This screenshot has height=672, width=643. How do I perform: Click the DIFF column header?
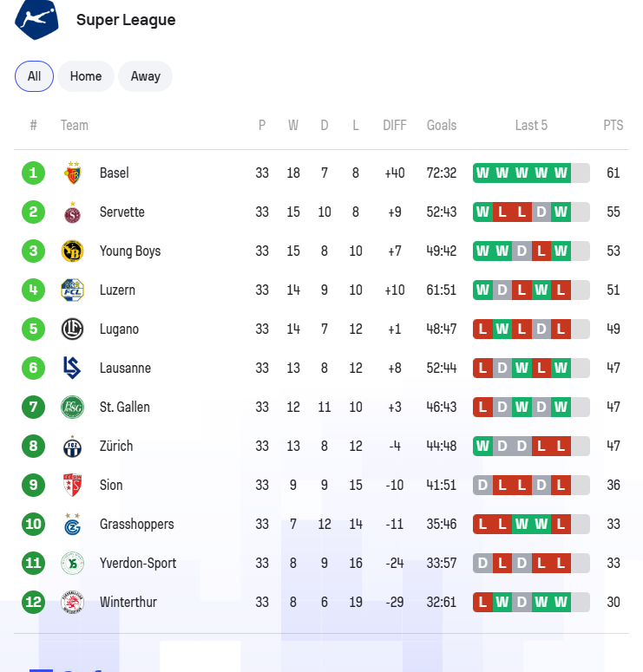click(x=395, y=125)
